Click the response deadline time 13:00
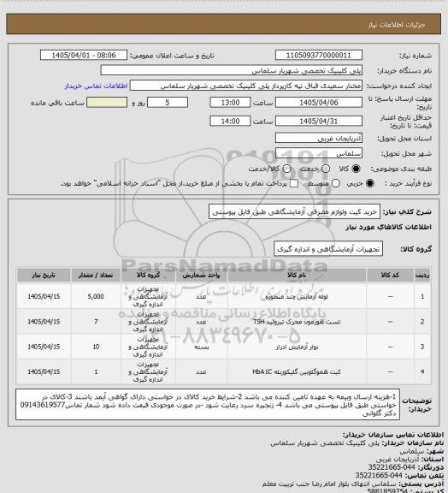 [x=230, y=103]
